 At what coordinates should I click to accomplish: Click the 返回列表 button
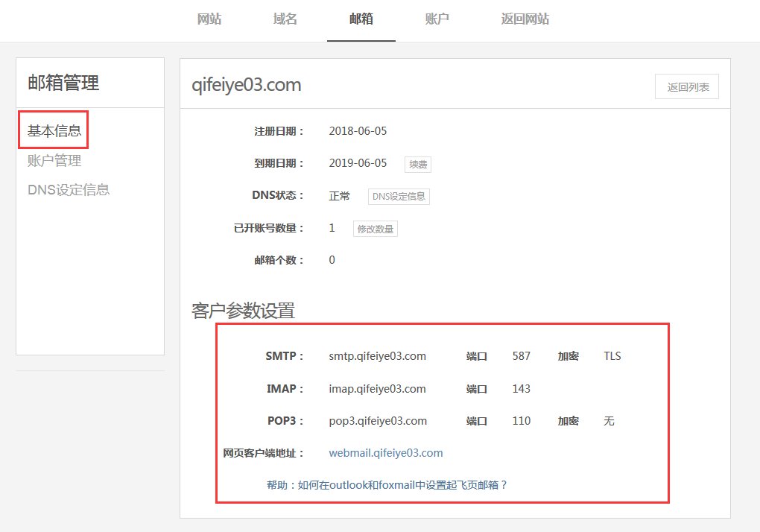pyautogui.click(x=687, y=86)
